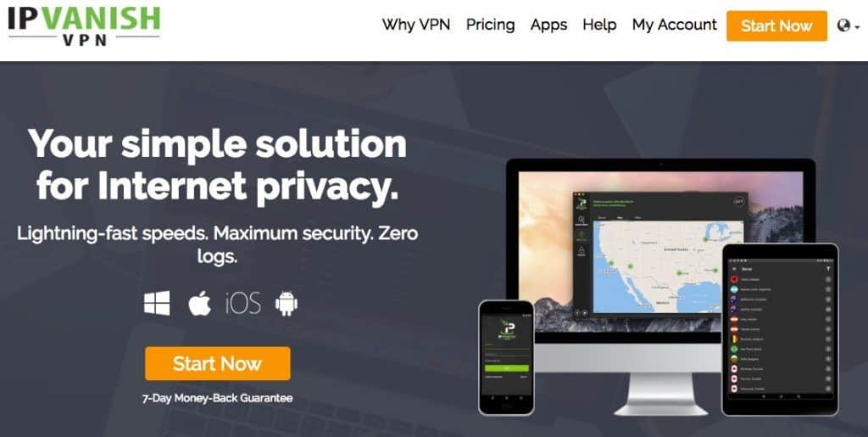The width and height of the screenshot is (868, 437).
Task: Expand the language dropdown arrow
Action: (x=858, y=26)
